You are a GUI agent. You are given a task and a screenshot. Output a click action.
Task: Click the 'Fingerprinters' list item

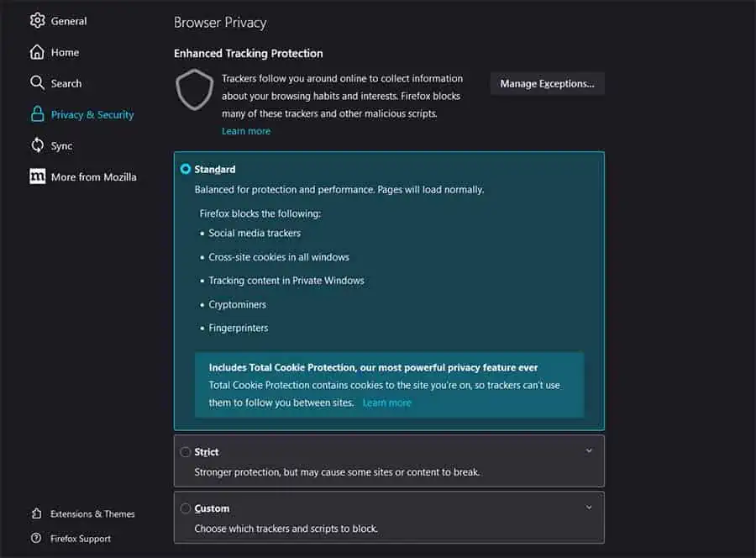239,328
